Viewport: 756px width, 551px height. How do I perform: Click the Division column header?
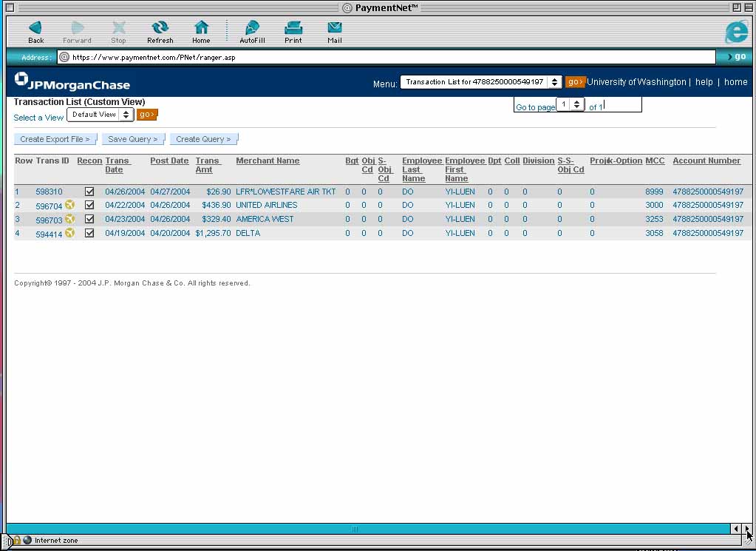(539, 160)
